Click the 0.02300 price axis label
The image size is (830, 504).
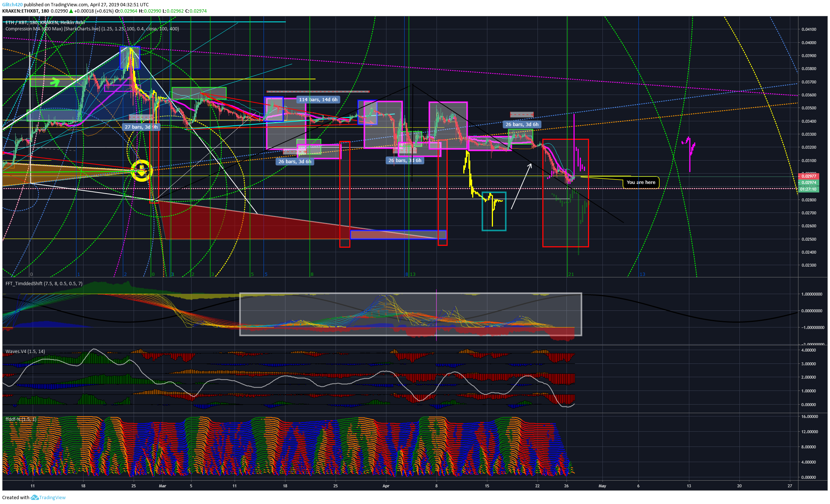tap(808, 265)
